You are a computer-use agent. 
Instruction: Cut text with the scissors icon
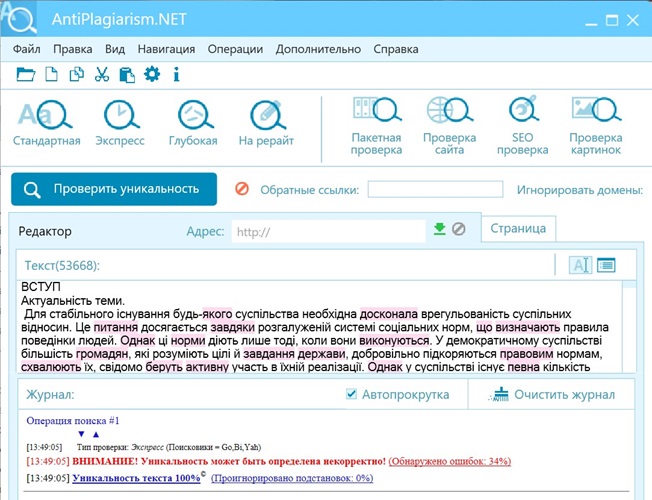point(102,75)
